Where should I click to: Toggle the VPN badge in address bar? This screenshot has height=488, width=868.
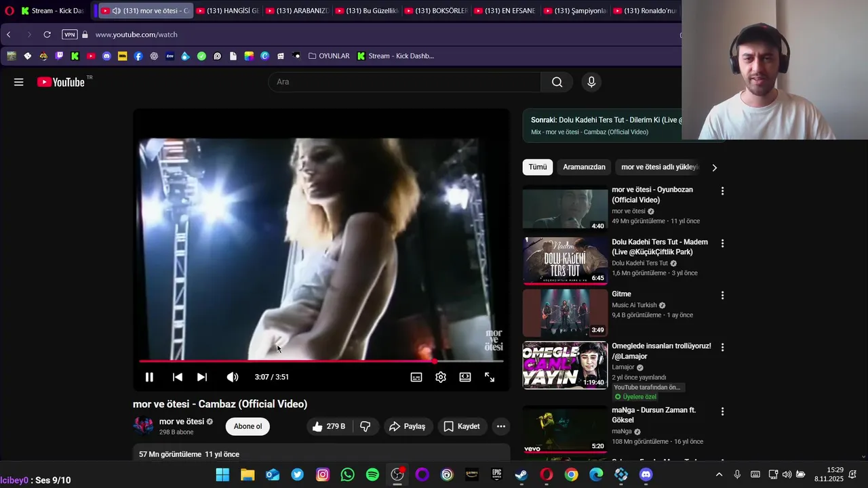[69, 35]
